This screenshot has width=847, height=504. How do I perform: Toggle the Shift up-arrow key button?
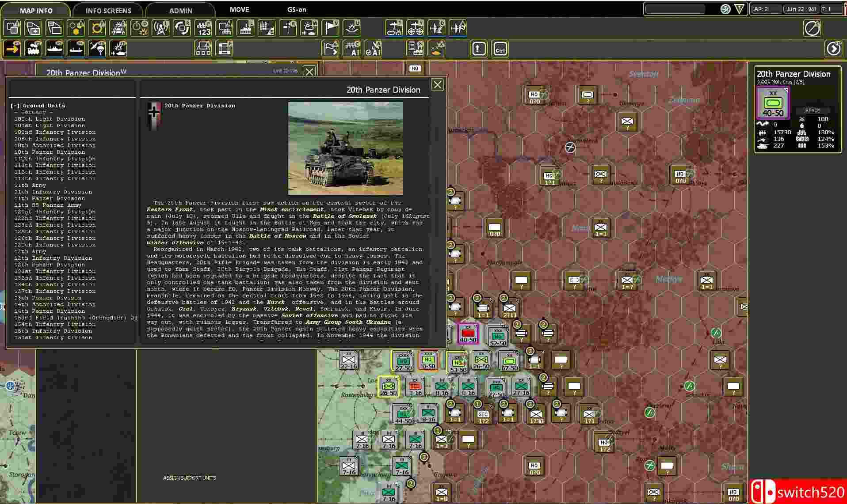pyautogui.click(x=479, y=49)
